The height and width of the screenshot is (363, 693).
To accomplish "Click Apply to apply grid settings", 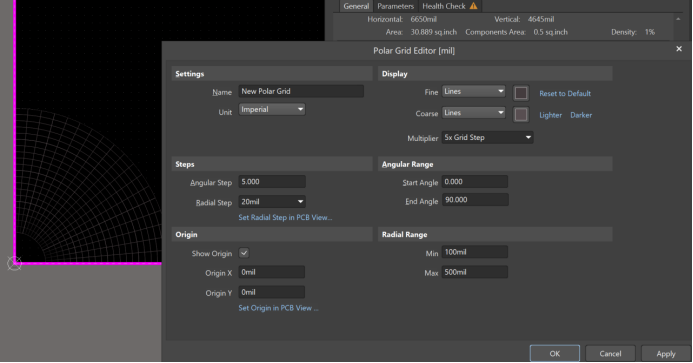I will tap(666, 353).
